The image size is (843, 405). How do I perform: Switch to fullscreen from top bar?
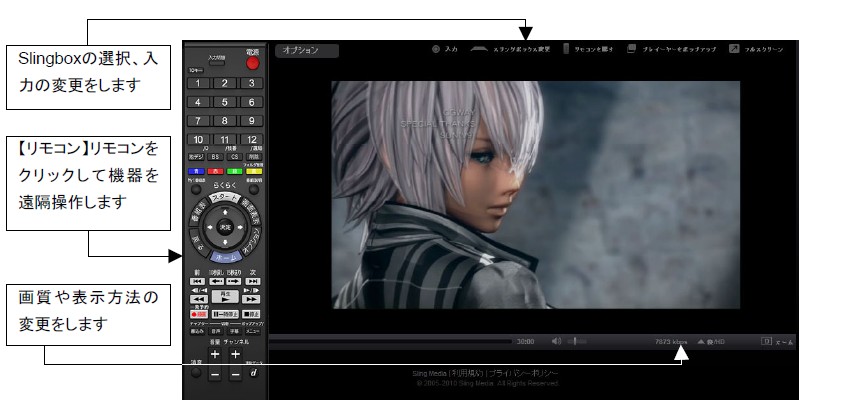pyautogui.click(x=756, y=49)
